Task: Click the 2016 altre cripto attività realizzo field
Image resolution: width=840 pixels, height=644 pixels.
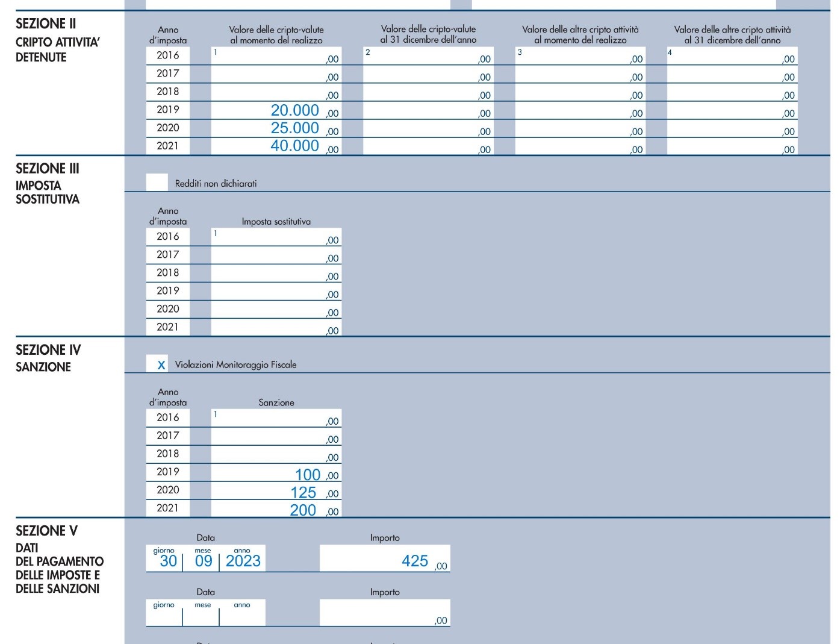Action: [x=580, y=56]
